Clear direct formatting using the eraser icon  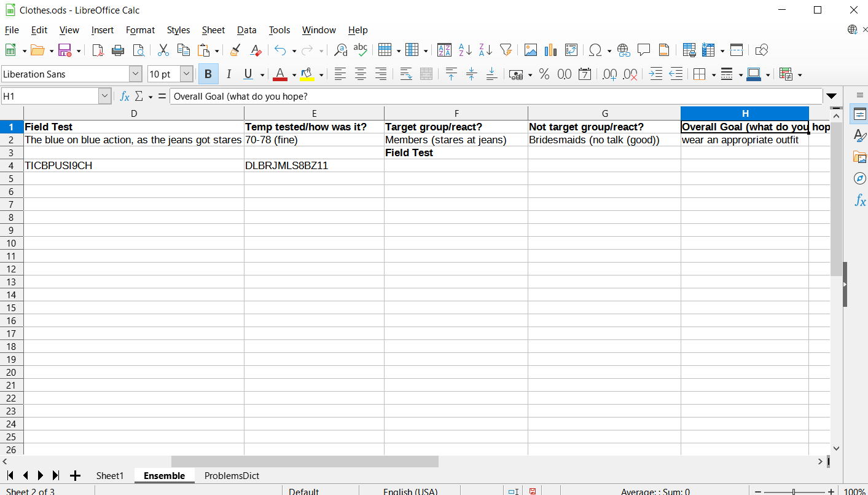(256, 50)
